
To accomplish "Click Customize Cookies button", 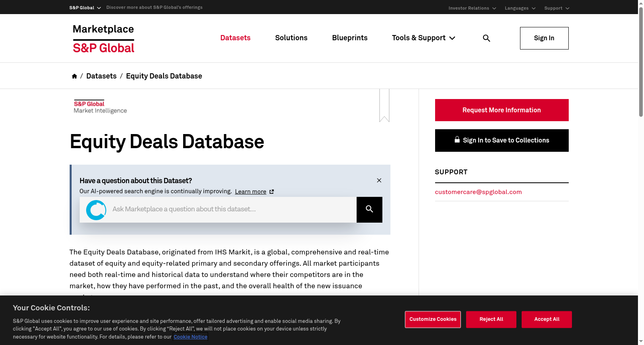I will (433, 320).
